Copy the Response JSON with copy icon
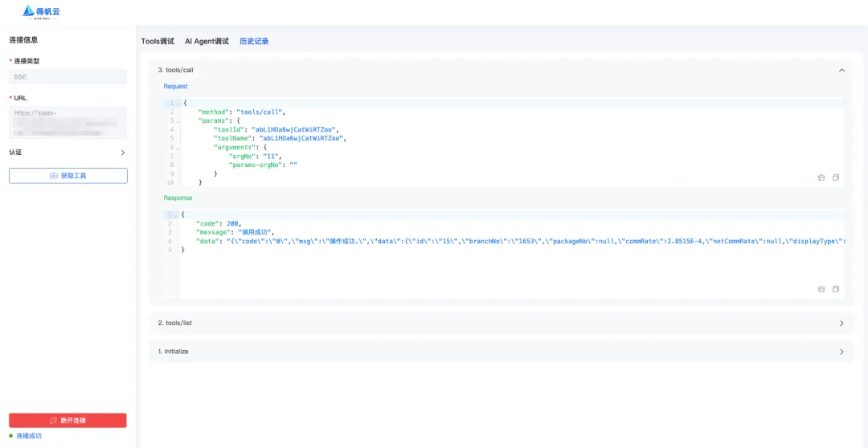The image size is (868, 448). (836, 289)
